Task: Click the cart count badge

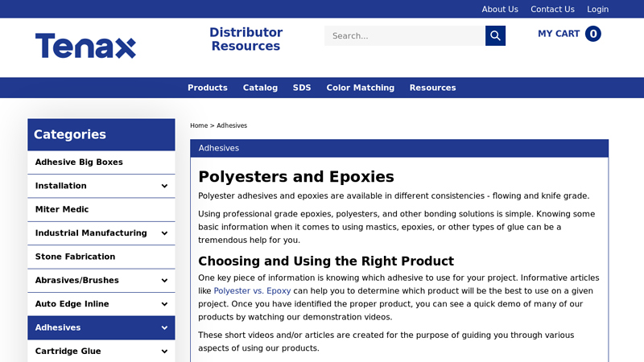Action: (x=592, y=34)
